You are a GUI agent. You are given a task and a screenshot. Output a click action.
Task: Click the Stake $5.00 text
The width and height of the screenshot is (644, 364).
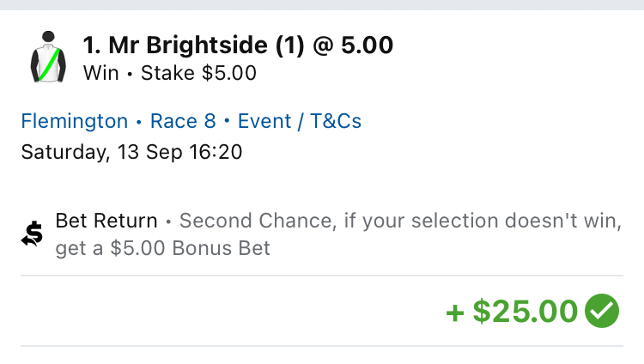coord(197,73)
